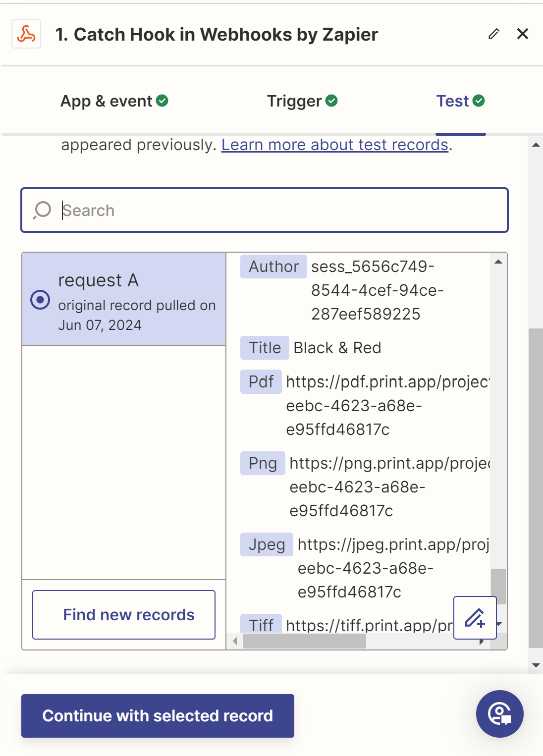Viewport: 543px width, 756px height.
Task: Click the outer panel scroll-down arrow
Action: [536, 665]
